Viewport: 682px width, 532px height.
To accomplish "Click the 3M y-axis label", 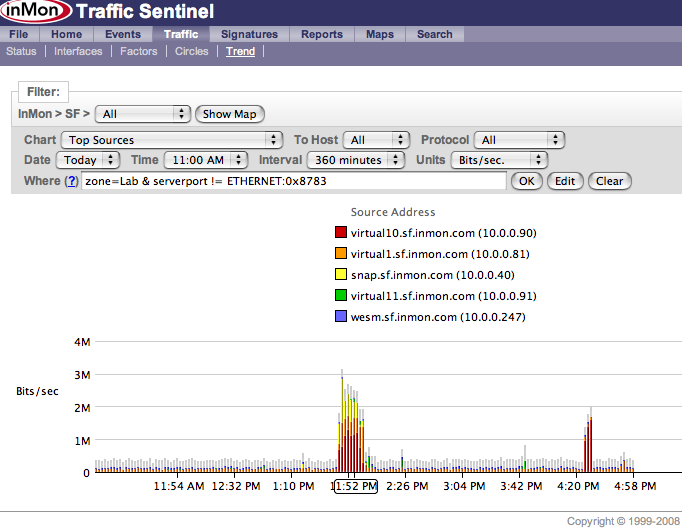I will point(82,375).
